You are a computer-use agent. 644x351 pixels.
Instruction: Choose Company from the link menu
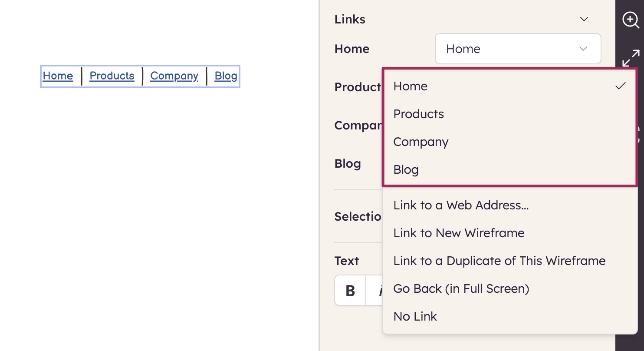421,142
